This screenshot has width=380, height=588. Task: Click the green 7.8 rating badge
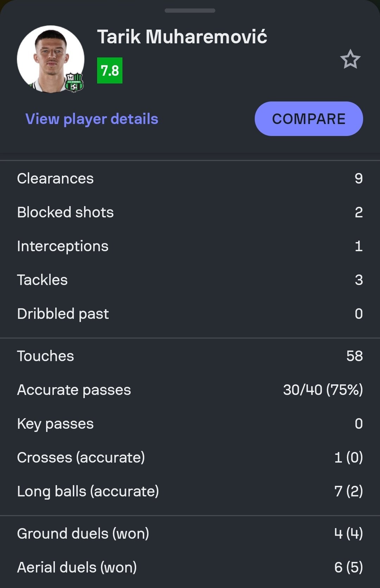pos(110,70)
